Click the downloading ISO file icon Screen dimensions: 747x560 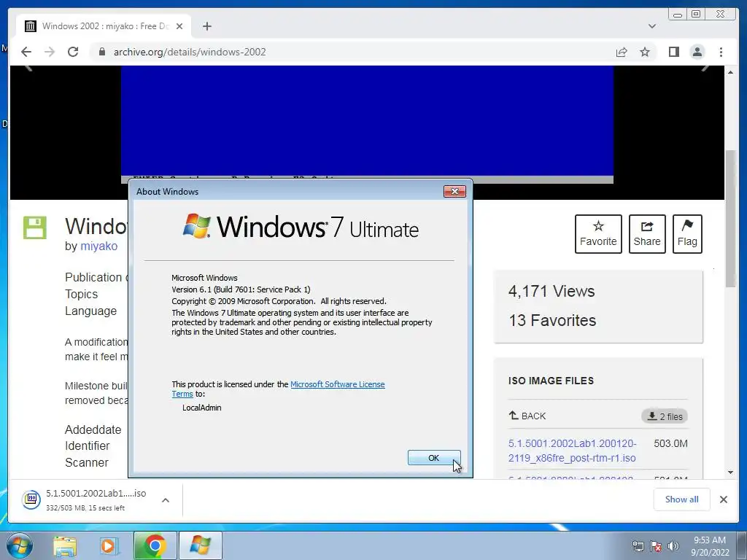coord(31,499)
